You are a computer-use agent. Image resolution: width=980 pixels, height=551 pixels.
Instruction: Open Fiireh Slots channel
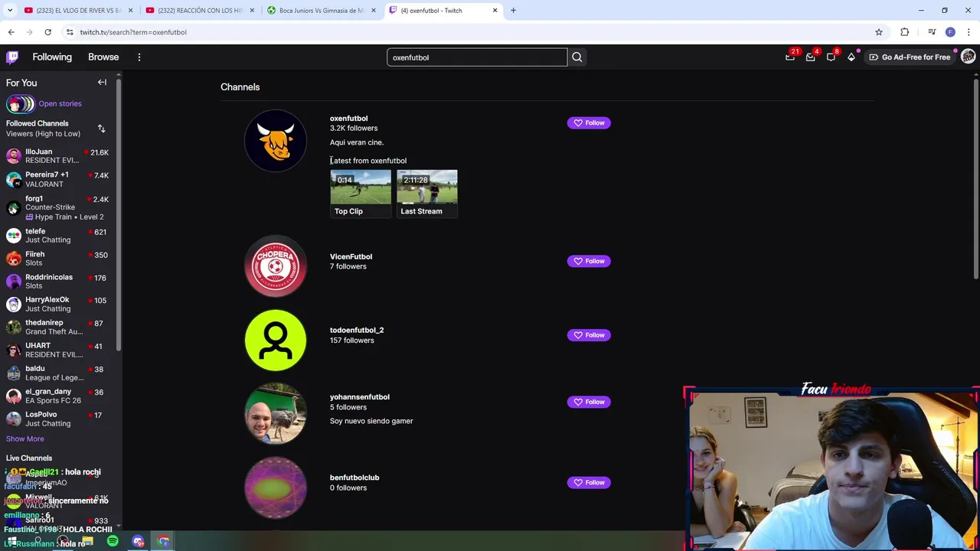[58, 259]
